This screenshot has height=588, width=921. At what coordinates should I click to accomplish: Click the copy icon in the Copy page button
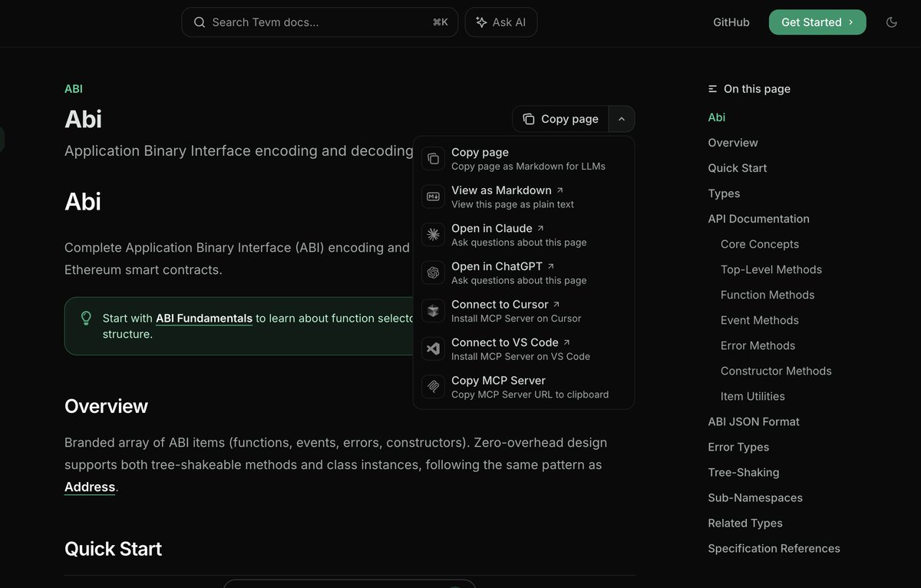click(x=529, y=119)
